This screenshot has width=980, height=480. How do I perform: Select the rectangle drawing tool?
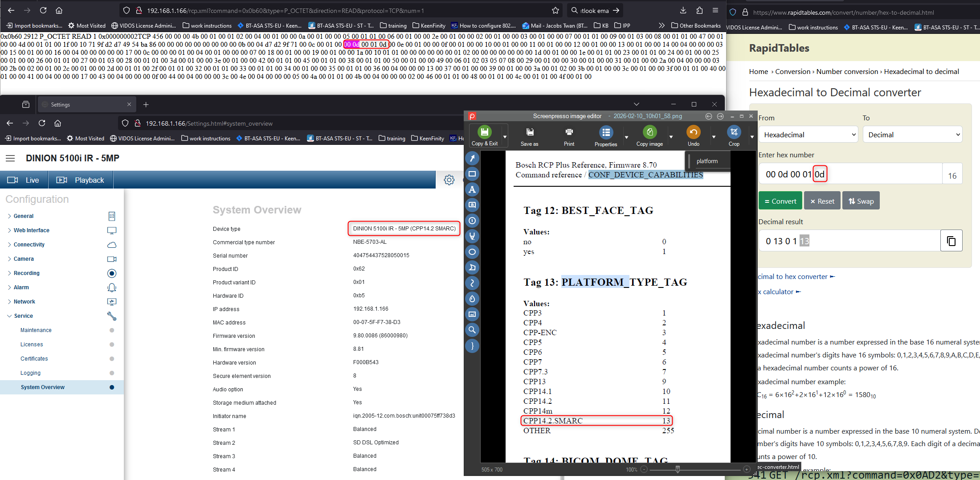point(472,174)
